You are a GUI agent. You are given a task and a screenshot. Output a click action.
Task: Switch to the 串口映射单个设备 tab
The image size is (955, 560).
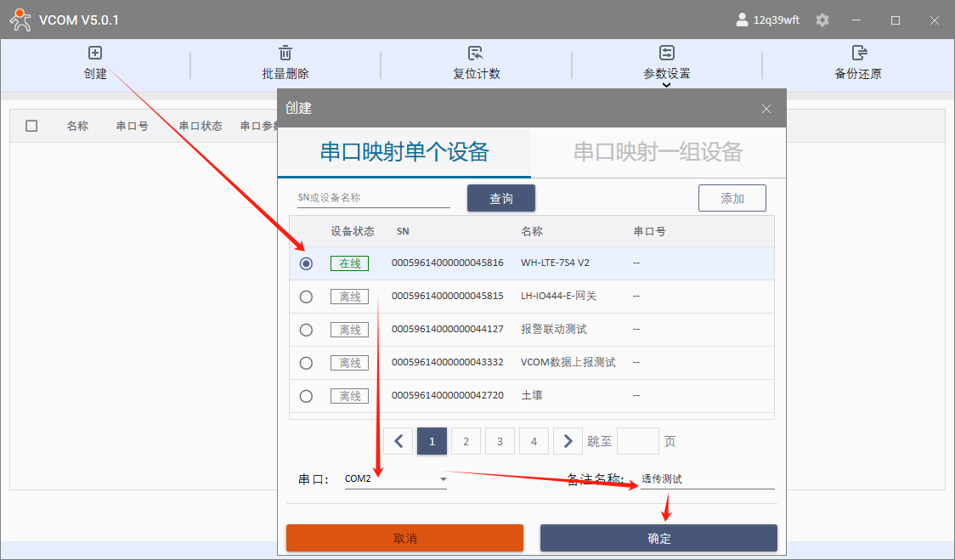coord(404,152)
